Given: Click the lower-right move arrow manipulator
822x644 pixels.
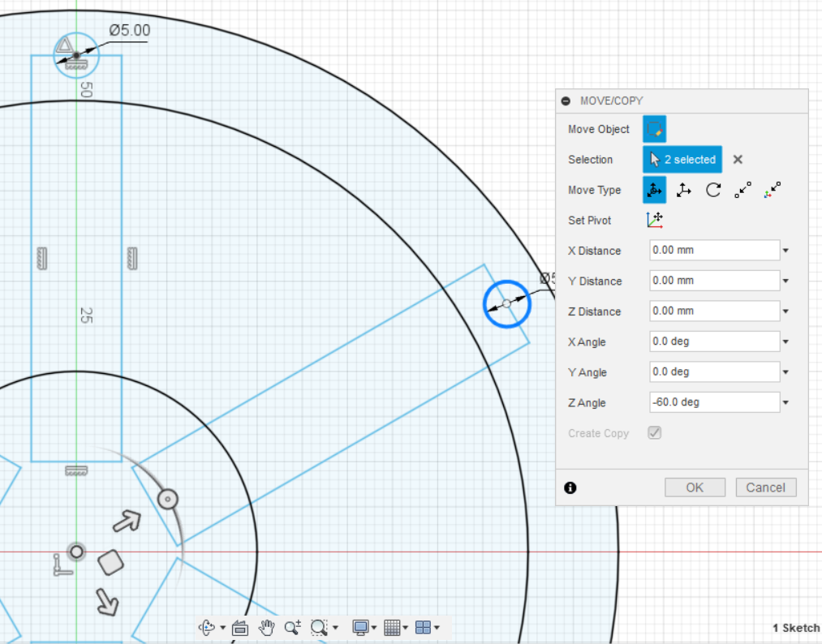Looking at the screenshot, I should tap(107, 601).
